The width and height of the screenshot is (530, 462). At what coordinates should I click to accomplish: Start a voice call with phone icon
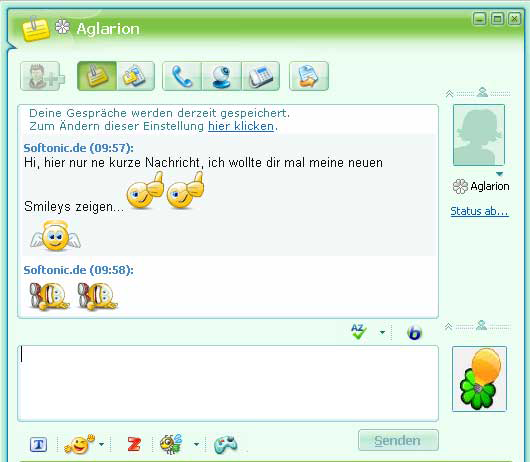tap(182, 76)
